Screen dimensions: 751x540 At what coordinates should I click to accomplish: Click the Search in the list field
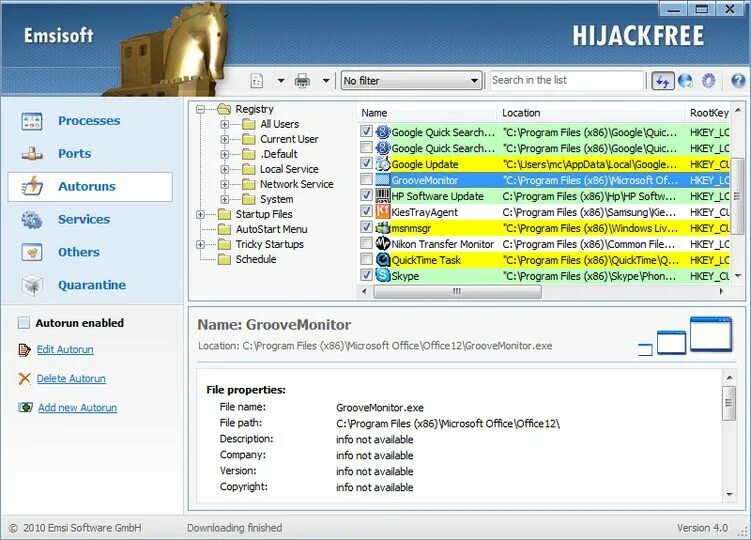(567, 80)
